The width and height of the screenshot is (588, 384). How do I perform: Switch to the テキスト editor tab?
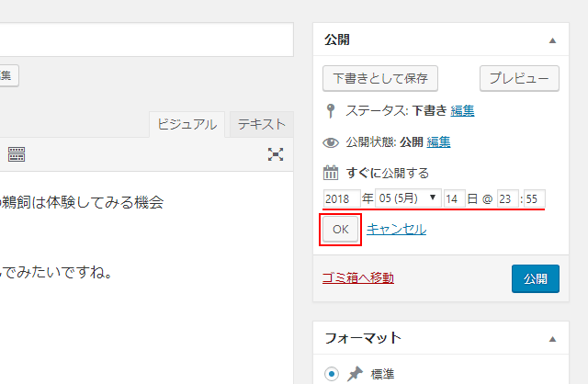(x=260, y=124)
